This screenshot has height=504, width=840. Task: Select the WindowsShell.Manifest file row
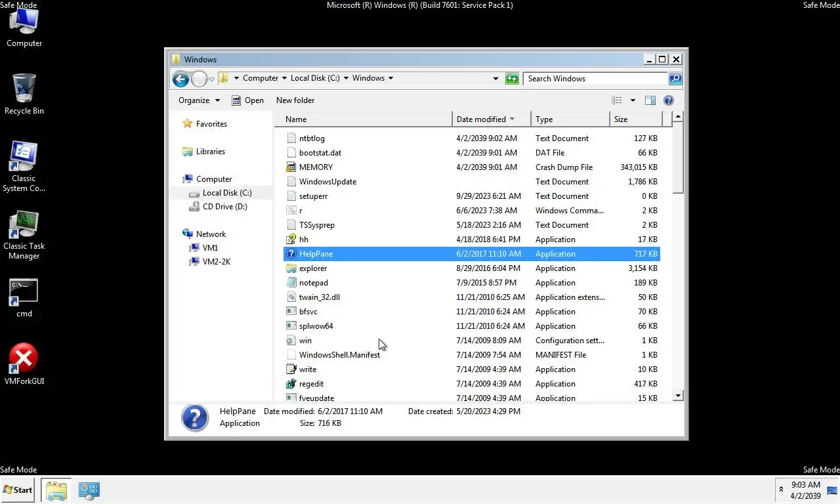click(x=472, y=355)
